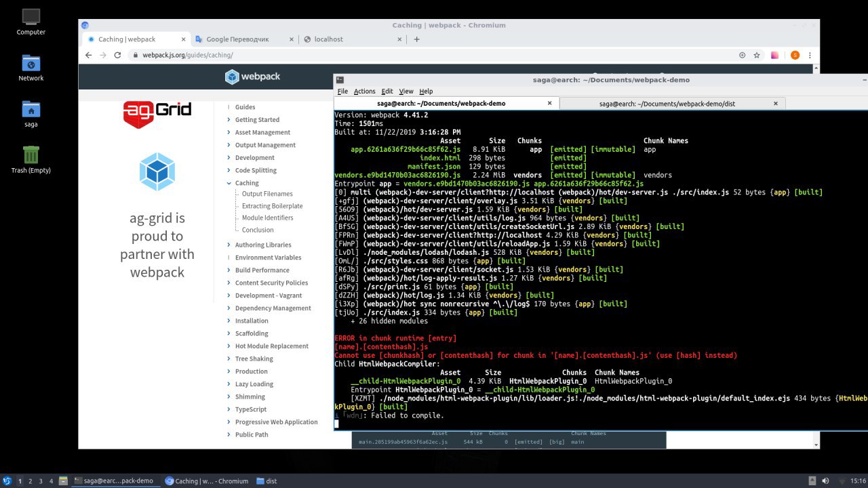Click the Chromium forward arrow
The image size is (868, 488).
click(103, 56)
